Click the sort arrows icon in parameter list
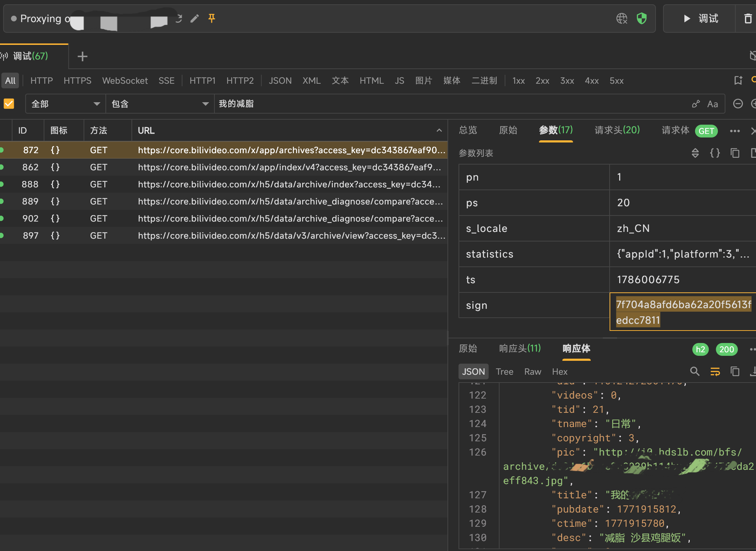 pyautogui.click(x=695, y=153)
